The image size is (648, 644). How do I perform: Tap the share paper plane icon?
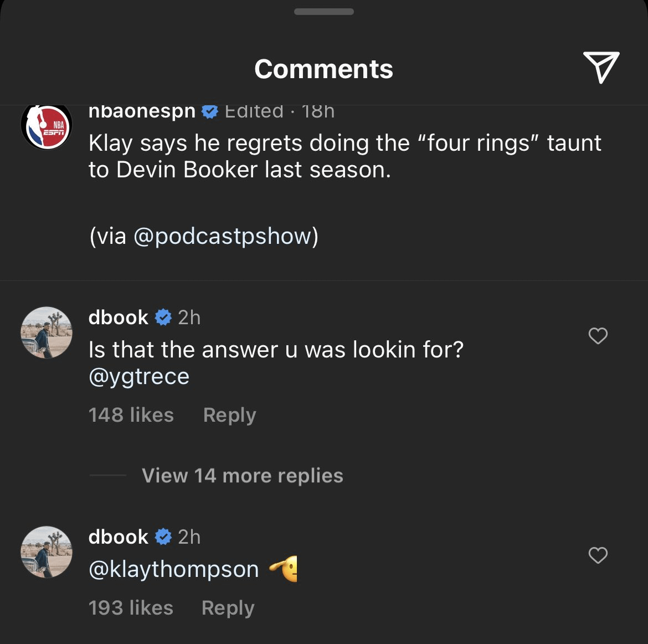[x=601, y=68]
